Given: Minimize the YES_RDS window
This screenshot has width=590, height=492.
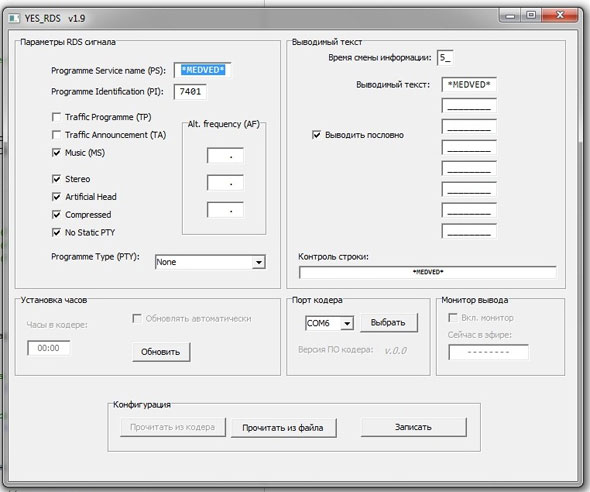Looking at the screenshot, I should [x=511, y=15].
